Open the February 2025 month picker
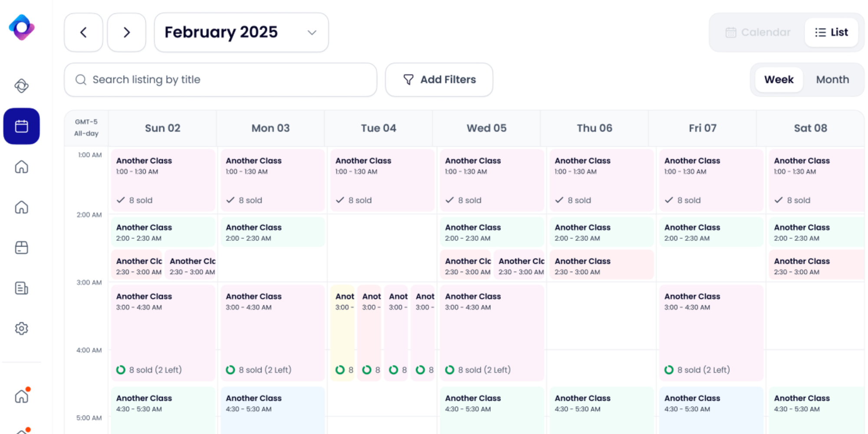 (x=241, y=32)
